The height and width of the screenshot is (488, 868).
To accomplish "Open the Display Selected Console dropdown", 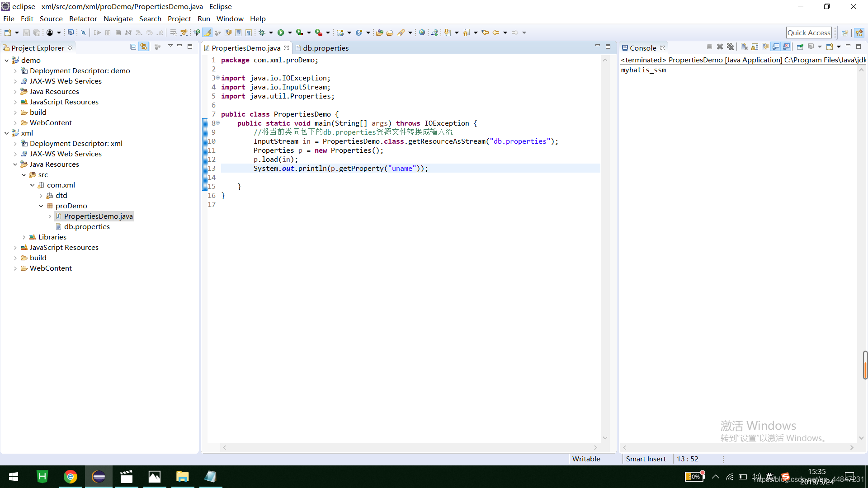I will (x=820, y=47).
